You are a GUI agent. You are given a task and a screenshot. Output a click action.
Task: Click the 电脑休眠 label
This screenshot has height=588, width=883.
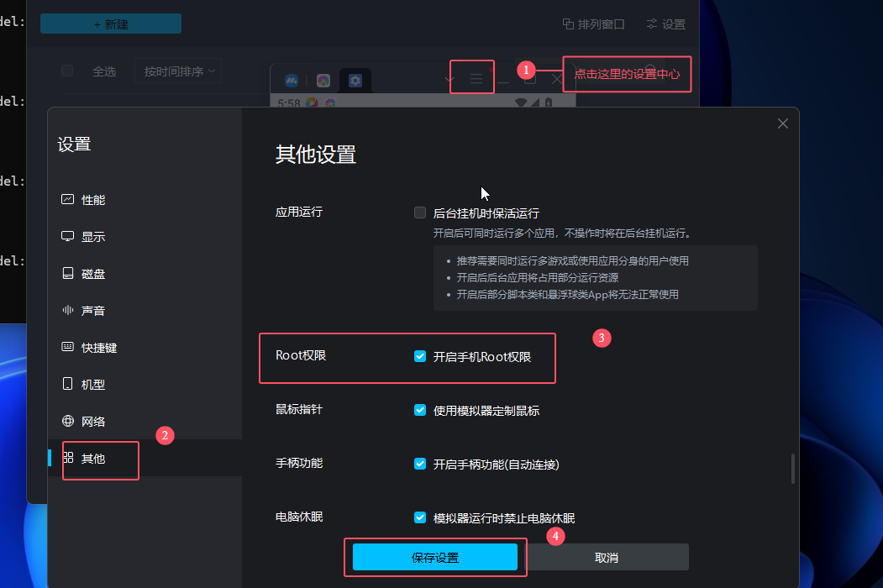[299, 517]
